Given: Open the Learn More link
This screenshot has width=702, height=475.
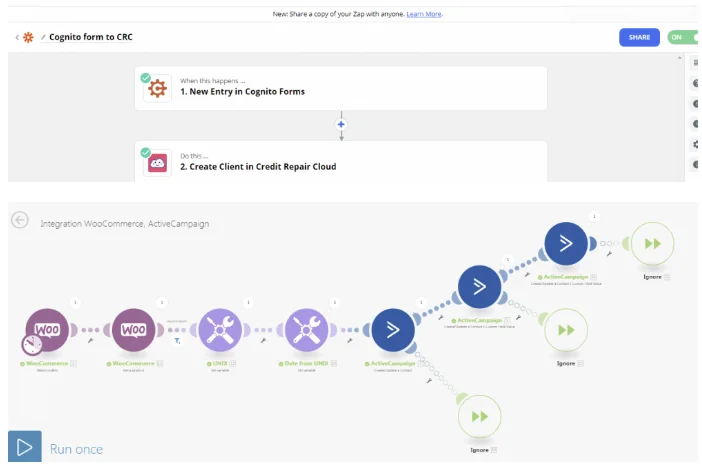Looking at the screenshot, I should tap(424, 14).
